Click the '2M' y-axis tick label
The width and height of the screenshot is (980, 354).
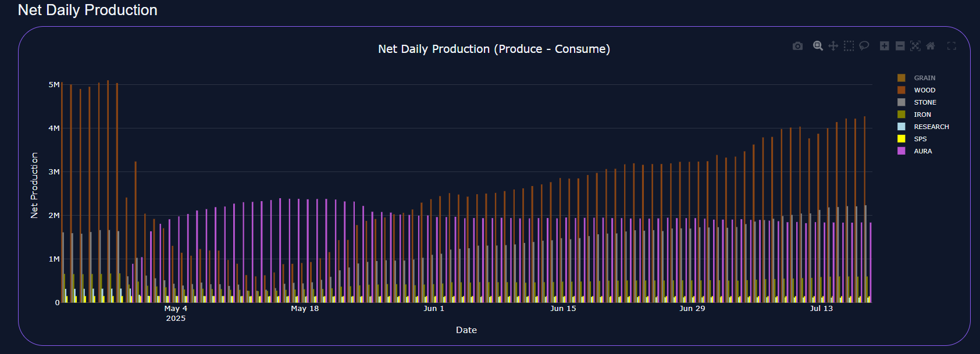pyautogui.click(x=54, y=216)
